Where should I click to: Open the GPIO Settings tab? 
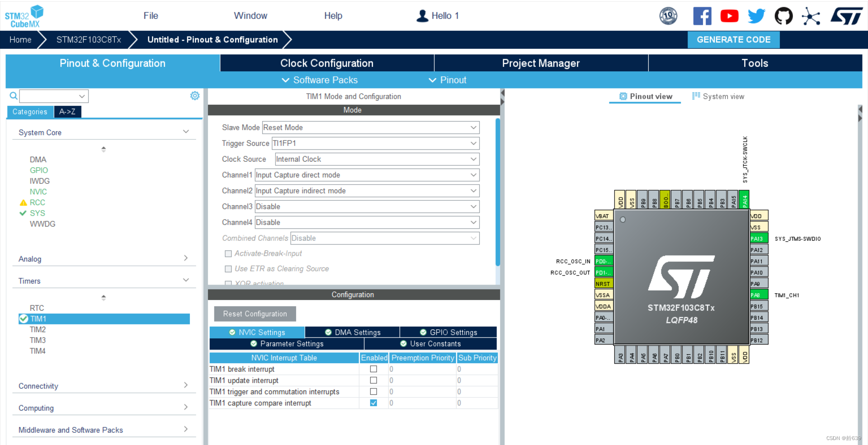point(448,332)
